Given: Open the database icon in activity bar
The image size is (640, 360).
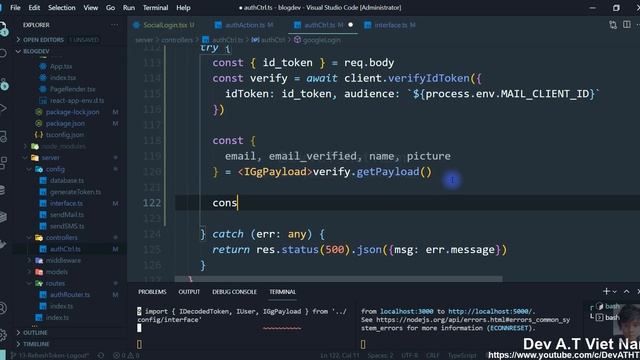Looking at the screenshot, I should [3, 190].
